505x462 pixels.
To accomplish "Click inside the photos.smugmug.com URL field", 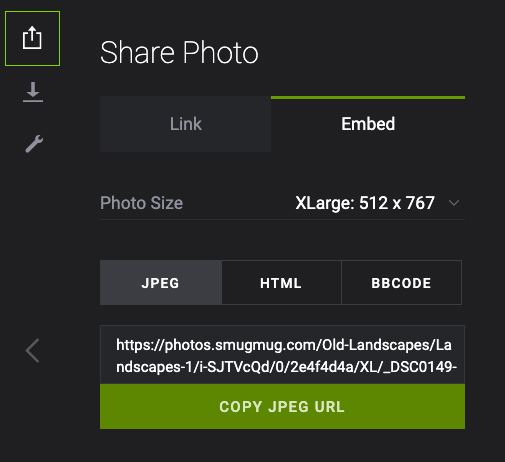I will point(282,355).
